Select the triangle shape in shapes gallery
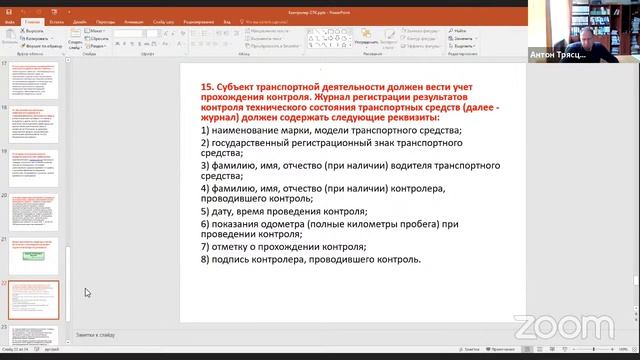Screen dimensions: 640x360 click(x=311, y=38)
